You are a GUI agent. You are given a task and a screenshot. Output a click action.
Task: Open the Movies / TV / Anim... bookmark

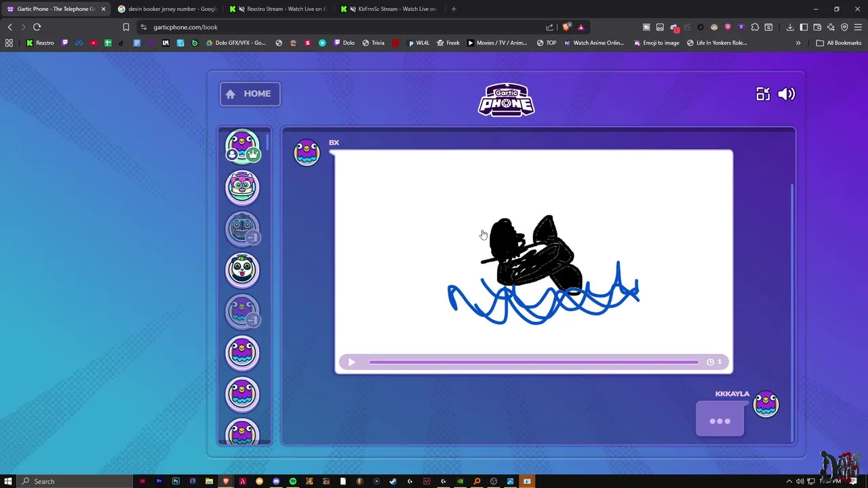point(497,43)
